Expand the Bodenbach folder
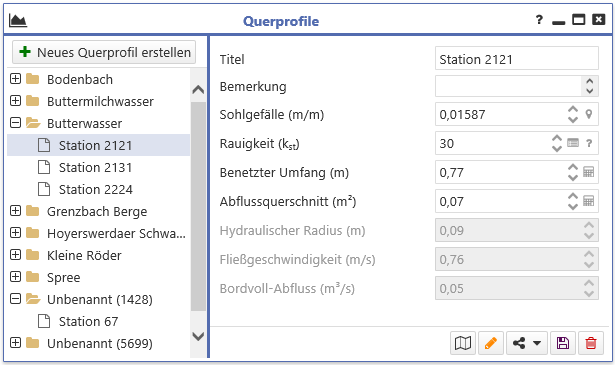This screenshot has height=365, width=615. pyautogui.click(x=15, y=79)
